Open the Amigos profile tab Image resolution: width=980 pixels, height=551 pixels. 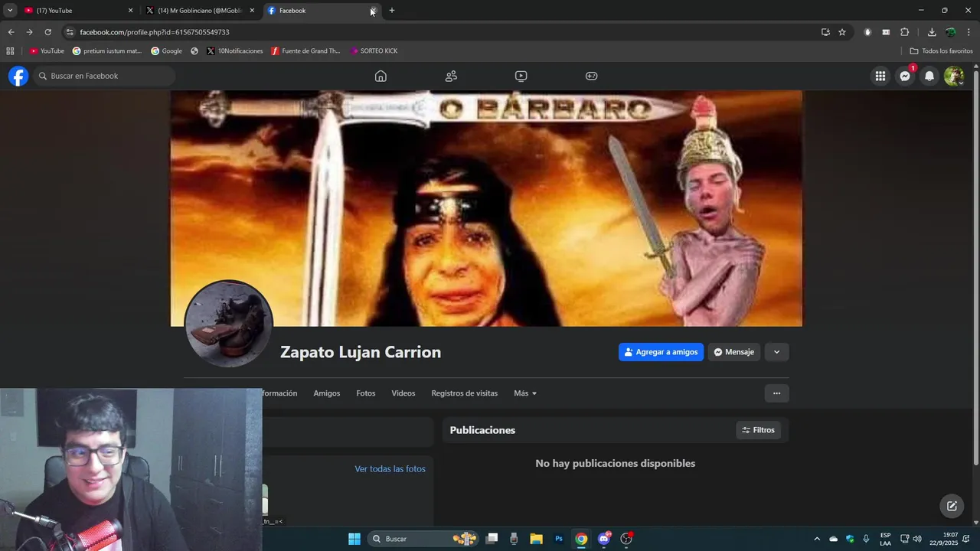click(326, 393)
